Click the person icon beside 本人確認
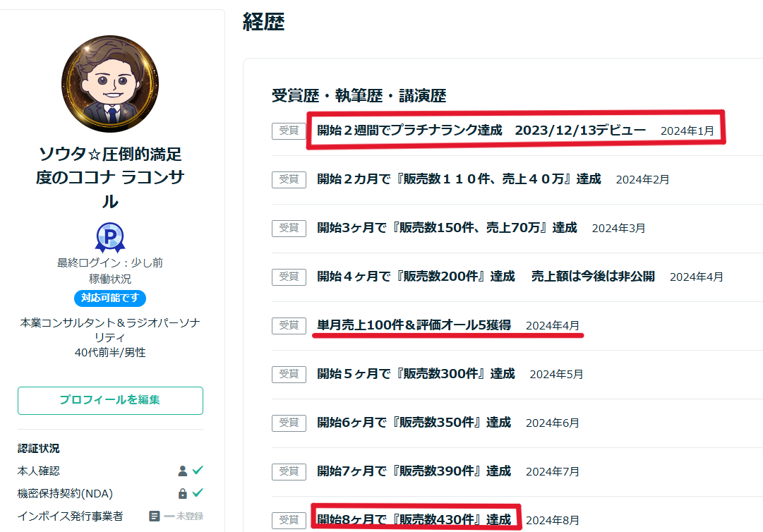 point(183,471)
